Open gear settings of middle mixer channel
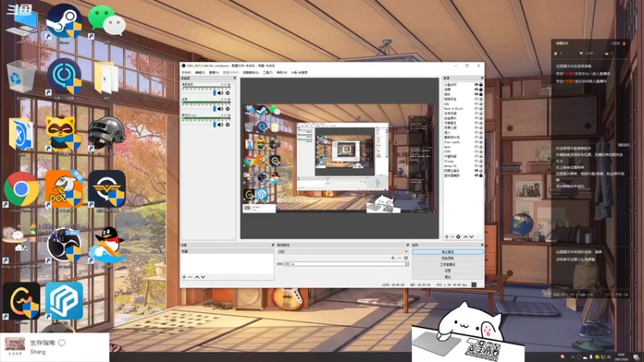 228,109
